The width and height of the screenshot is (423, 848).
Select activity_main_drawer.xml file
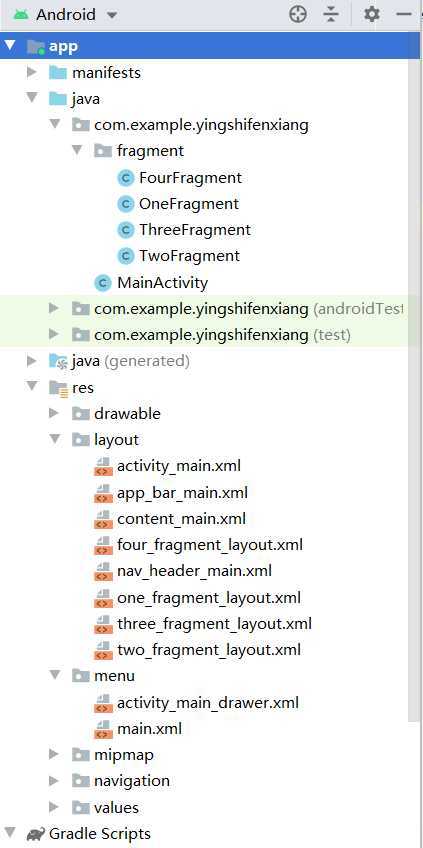click(x=208, y=703)
